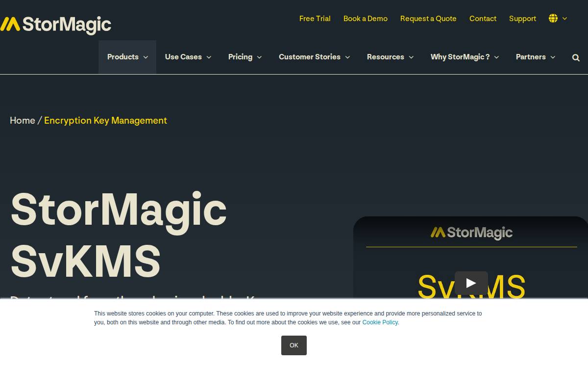Click the StorMagic logo in the header

pyautogui.click(x=55, y=25)
